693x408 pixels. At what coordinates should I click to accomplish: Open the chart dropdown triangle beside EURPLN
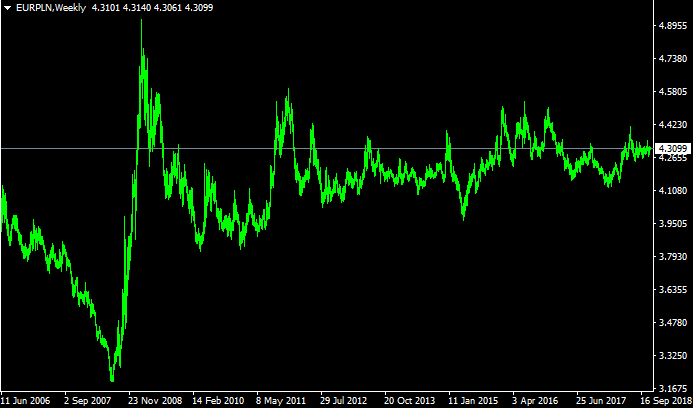[8, 8]
